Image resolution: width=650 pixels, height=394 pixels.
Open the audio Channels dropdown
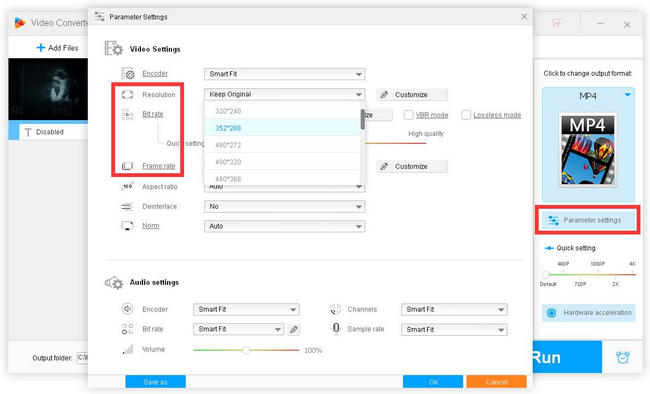pos(454,309)
